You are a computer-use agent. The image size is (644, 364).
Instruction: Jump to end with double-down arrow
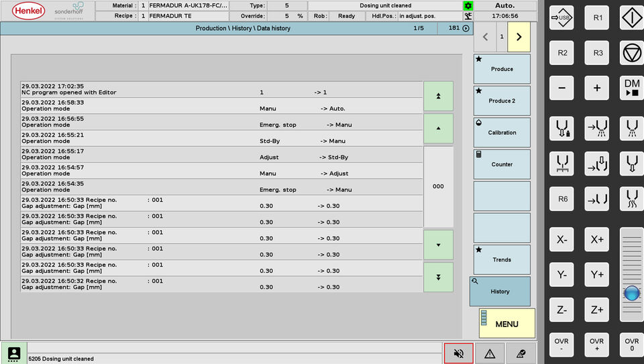438,277
